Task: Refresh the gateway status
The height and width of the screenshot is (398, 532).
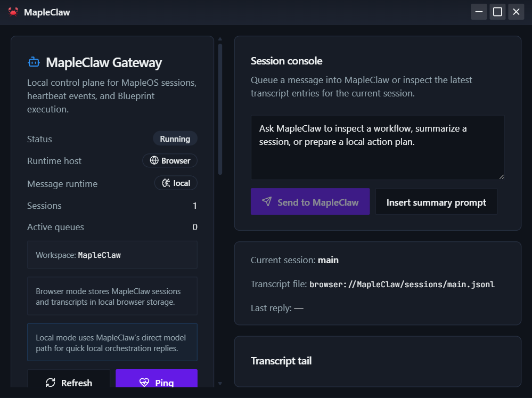Action: pos(69,378)
